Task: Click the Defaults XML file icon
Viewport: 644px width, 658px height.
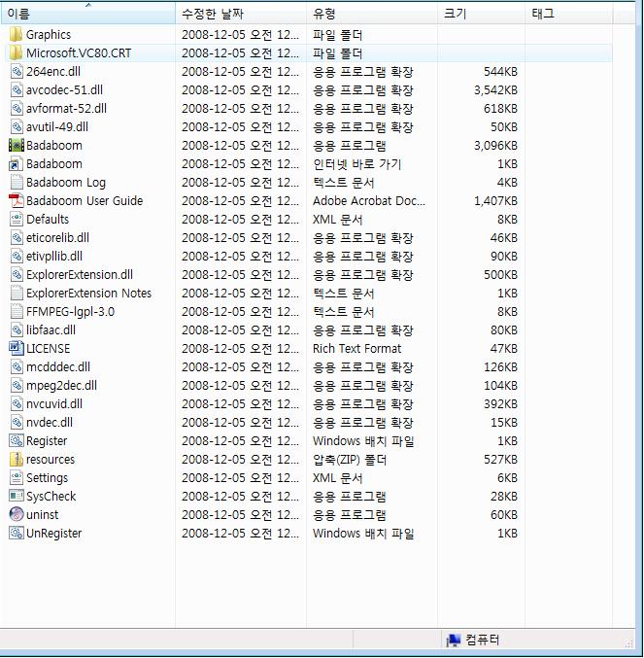Action: 17,219
